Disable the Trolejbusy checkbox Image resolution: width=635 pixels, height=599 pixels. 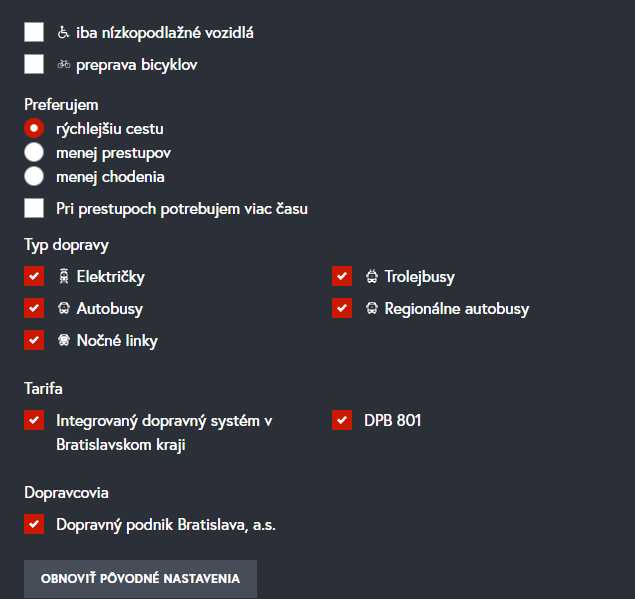(x=342, y=276)
